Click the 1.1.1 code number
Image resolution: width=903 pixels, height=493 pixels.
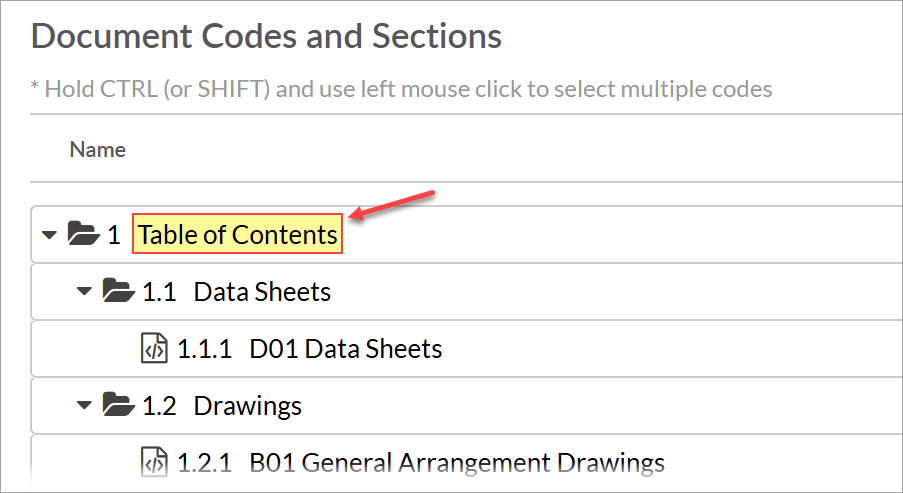[204, 349]
